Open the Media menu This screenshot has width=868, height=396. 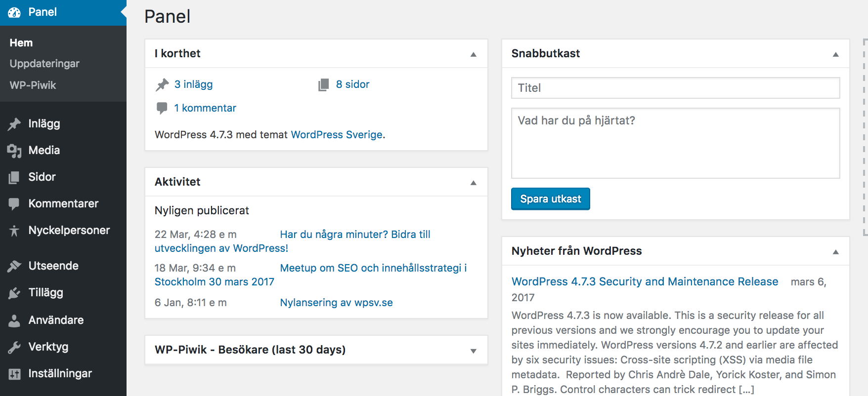click(x=63, y=151)
